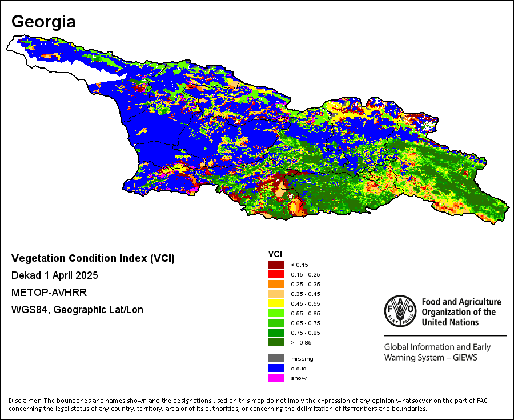
Task: Click the blue cloud legend swatch
Action: click(x=276, y=368)
